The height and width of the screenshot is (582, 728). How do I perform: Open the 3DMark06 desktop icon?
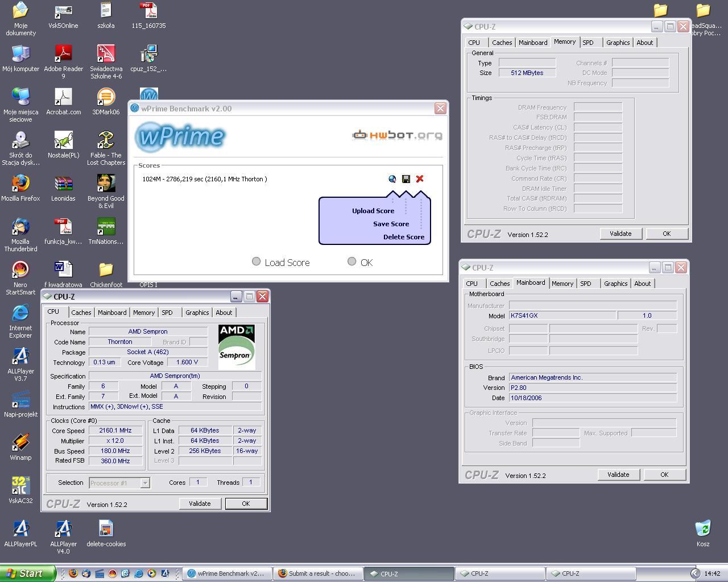(106, 102)
